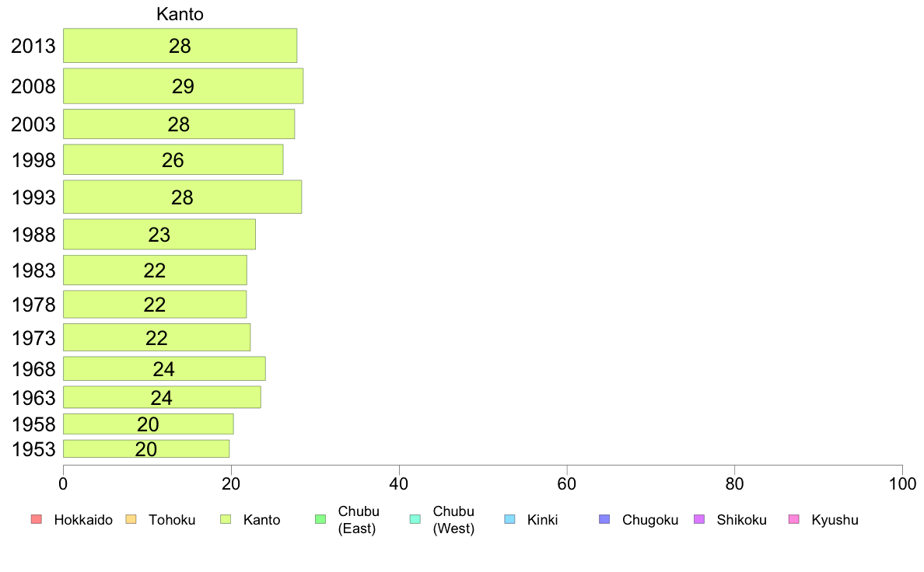Viewport: 924px width, 572px height.
Task: Click the 1953 bar at the bottom
Action: [146, 449]
